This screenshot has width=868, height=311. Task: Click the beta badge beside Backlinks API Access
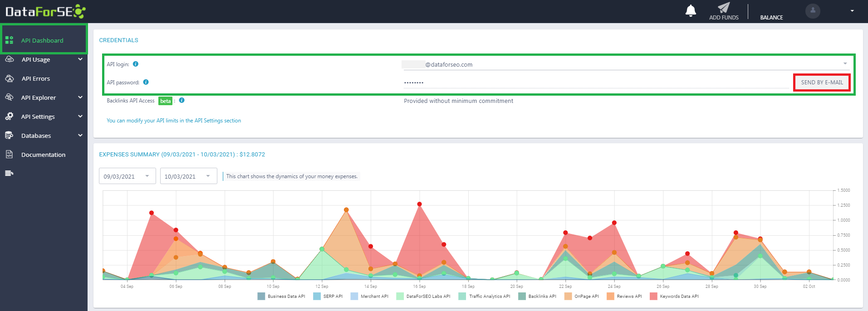coord(166,101)
